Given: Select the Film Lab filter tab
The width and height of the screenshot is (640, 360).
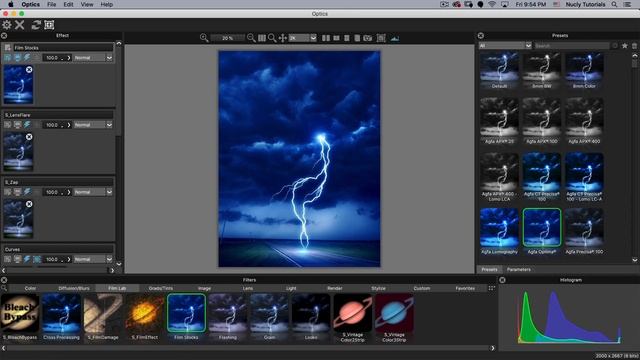Looking at the screenshot, I should click(117, 288).
